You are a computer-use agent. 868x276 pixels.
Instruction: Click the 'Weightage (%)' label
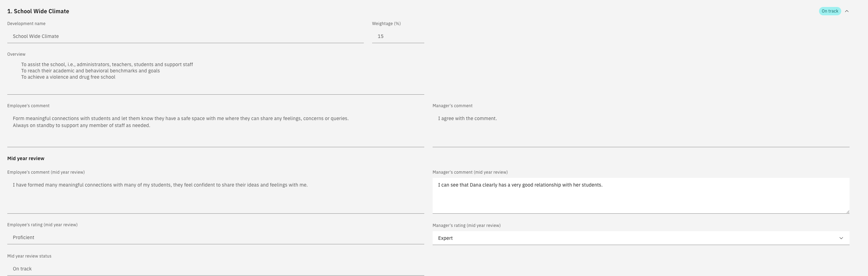click(x=386, y=24)
